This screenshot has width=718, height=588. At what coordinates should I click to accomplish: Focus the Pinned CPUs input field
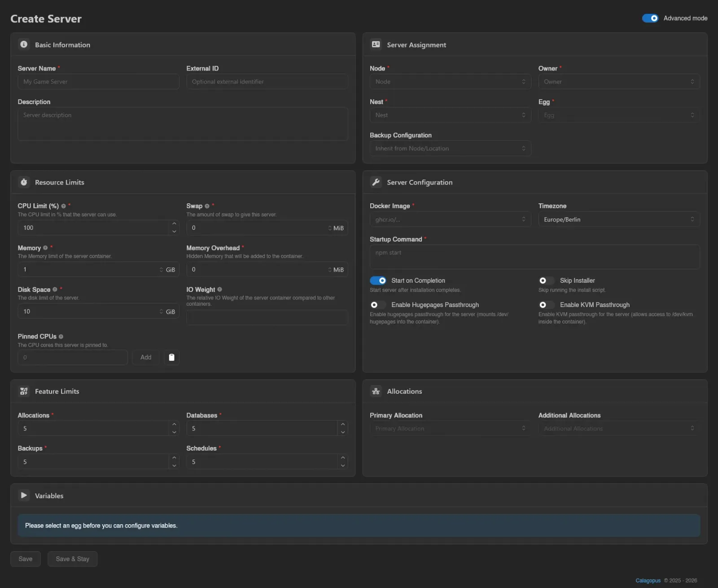coord(73,357)
